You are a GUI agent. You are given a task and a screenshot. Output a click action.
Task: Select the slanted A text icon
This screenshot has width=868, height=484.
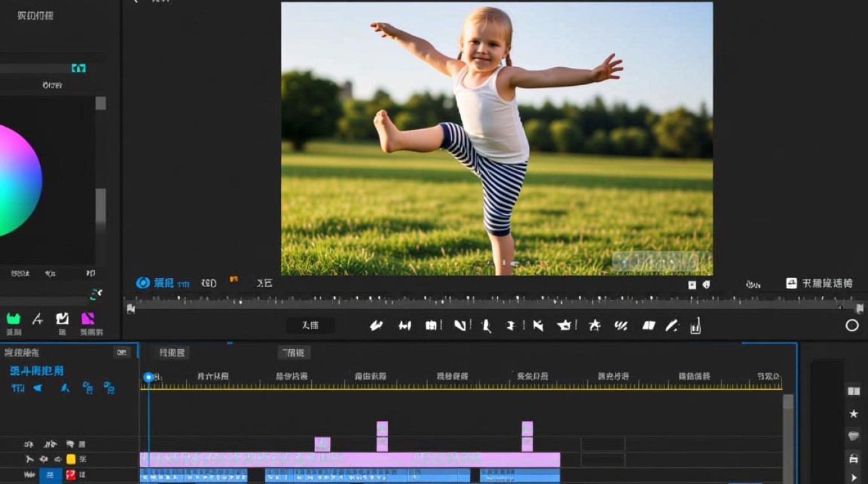coord(37,318)
